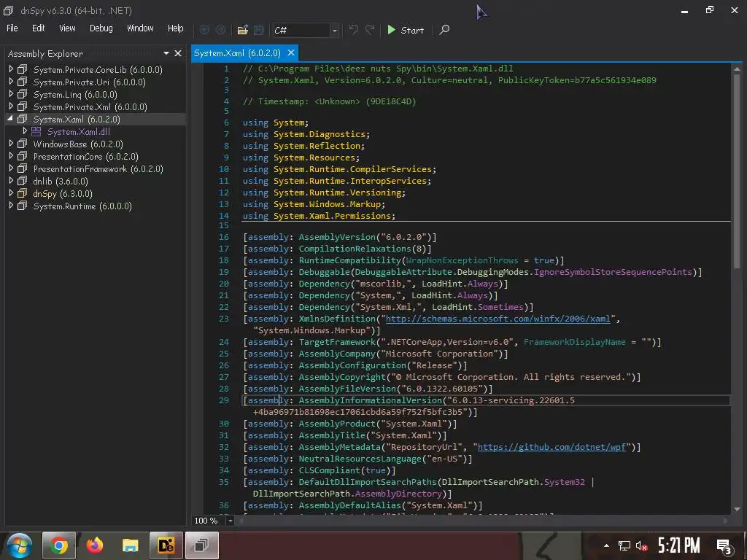Expand the dnSpy (6.3.0.0) node

(x=11, y=192)
